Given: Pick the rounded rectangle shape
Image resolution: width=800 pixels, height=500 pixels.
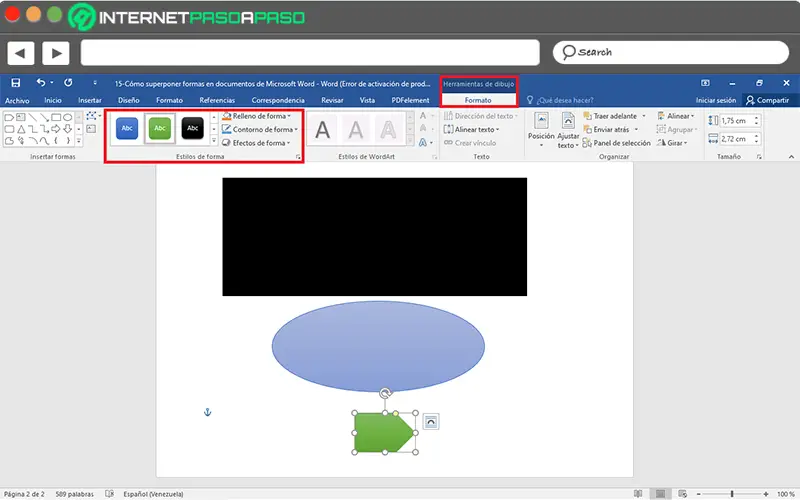Looking at the screenshot, I should [x=9, y=129].
